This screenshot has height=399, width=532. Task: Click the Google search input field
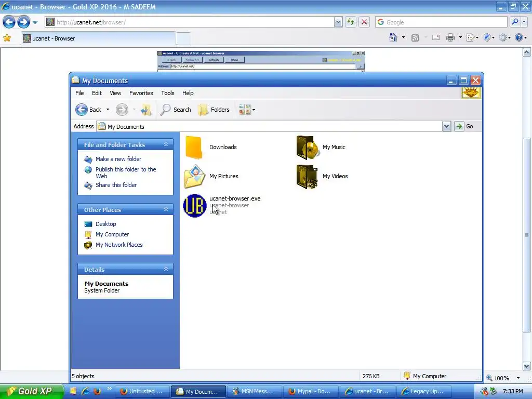click(441, 22)
